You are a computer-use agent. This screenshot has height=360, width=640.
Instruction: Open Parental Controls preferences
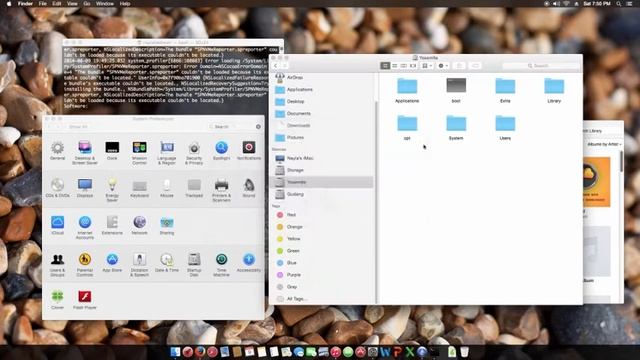click(x=85, y=264)
